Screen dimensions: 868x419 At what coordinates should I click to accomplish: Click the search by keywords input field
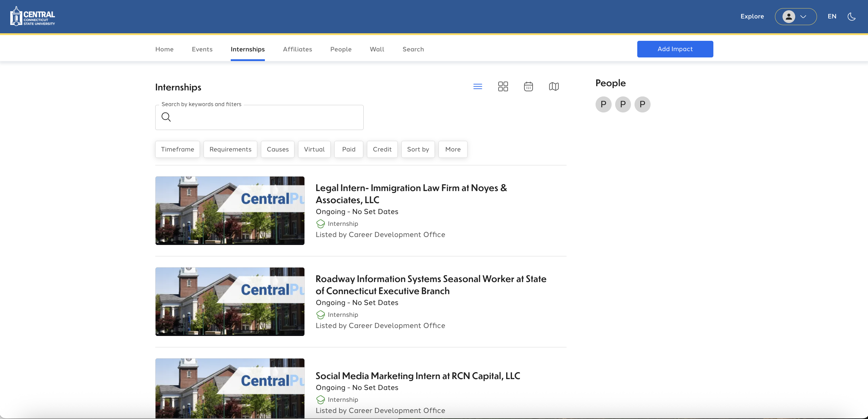(259, 117)
